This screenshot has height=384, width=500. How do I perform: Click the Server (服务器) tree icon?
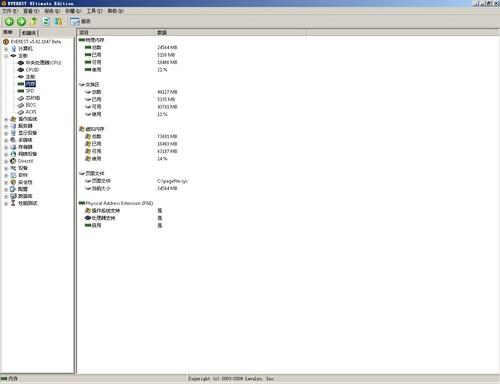coord(13,126)
